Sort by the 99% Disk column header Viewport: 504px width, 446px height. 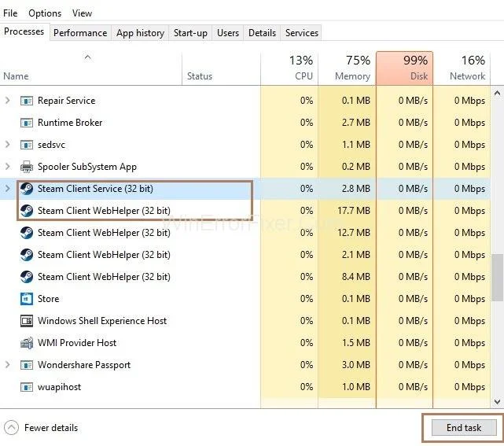point(404,69)
